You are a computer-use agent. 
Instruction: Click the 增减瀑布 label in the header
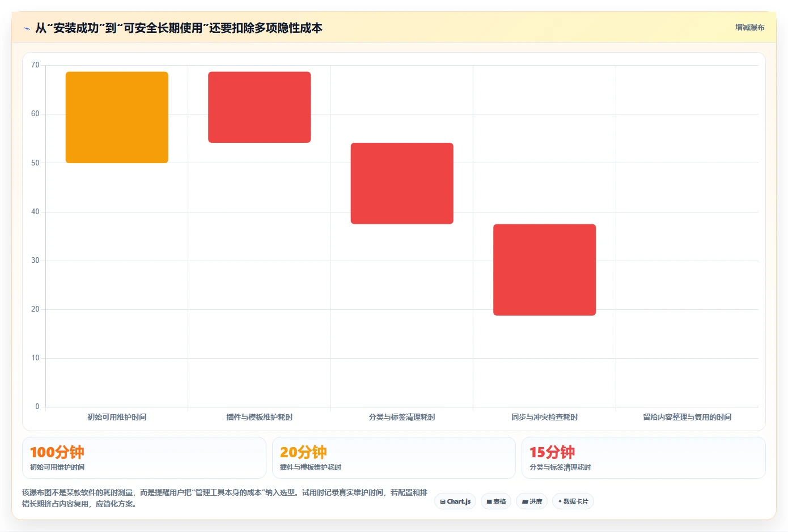click(x=749, y=27)
